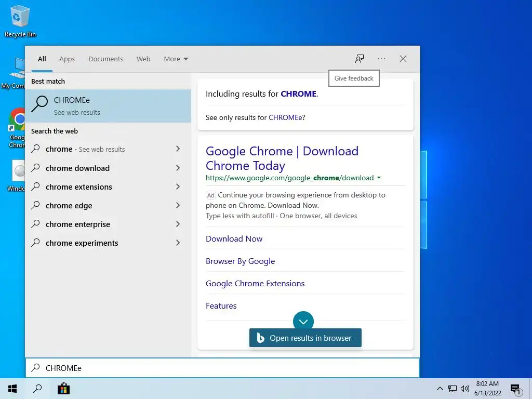Click the magnifier icon beside CHROMEe best match
Screen dimensions: 532x399
point(39,104)
